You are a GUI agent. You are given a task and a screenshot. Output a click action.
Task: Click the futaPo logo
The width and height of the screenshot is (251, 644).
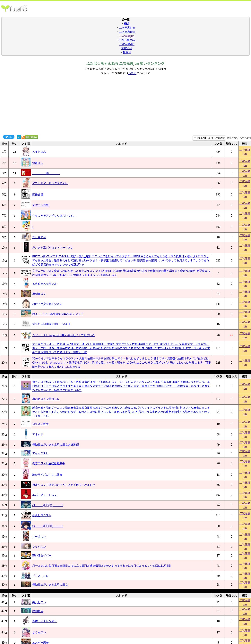[14, 9]
